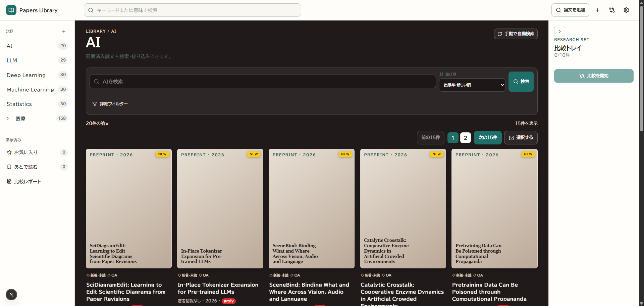Toggle 選択する selection mode
The width and height of the screenshot is (644, 306).
tap(521, 138)
